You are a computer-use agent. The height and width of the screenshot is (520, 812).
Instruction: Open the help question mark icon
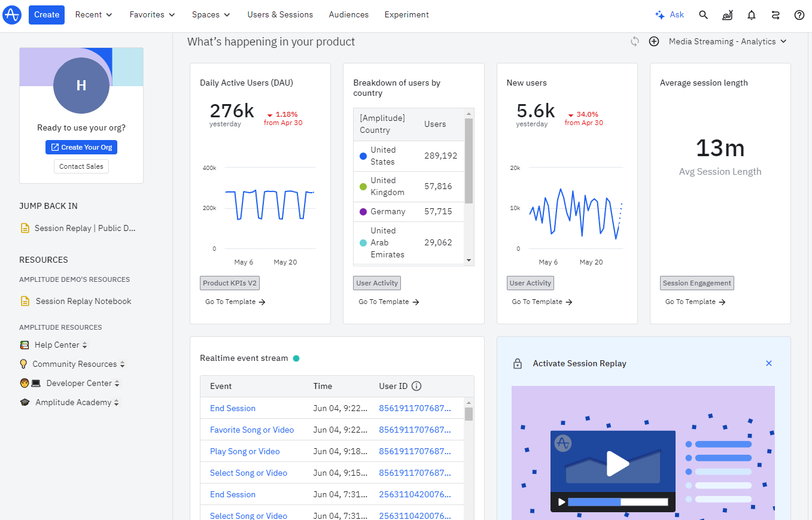point(799,15)
